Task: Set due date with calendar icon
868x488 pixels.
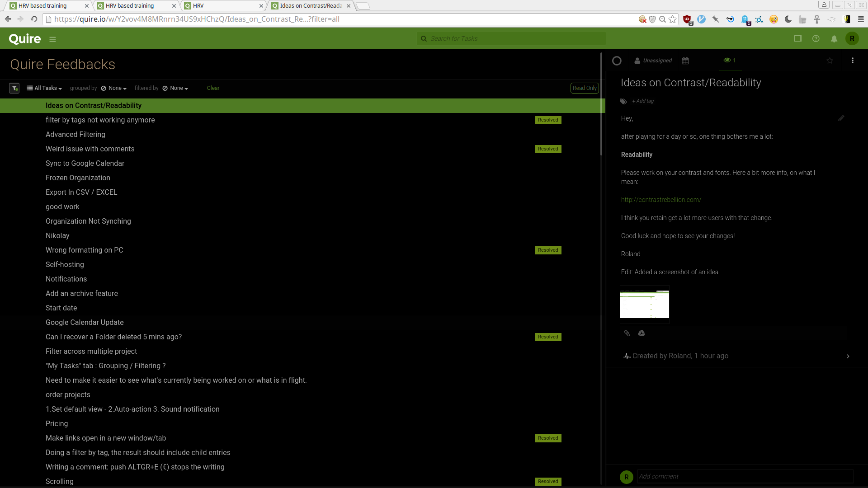Action: click(x=685, y=61)
